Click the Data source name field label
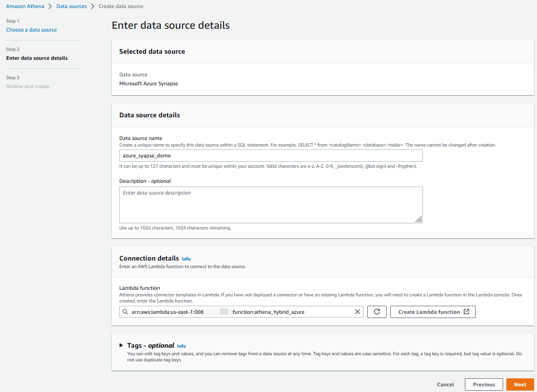The width and height of the screenshot is (537, 392). coord(141,139)
